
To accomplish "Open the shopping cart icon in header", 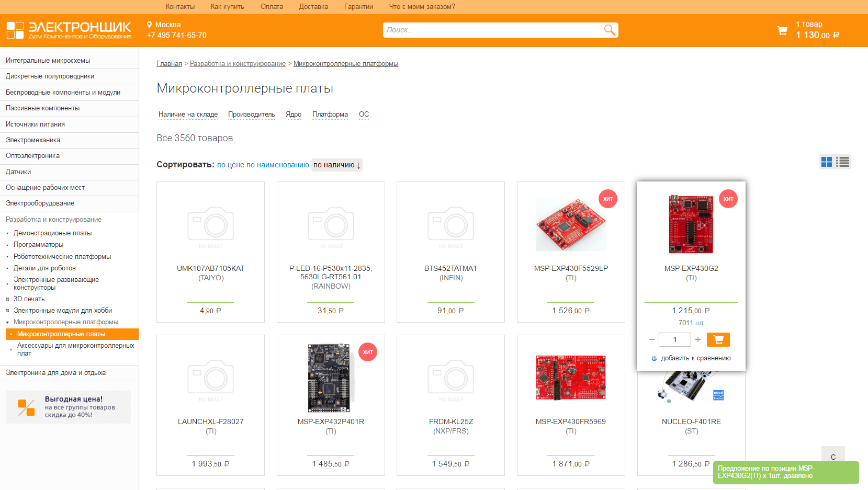I will click(x=782, y=31).
